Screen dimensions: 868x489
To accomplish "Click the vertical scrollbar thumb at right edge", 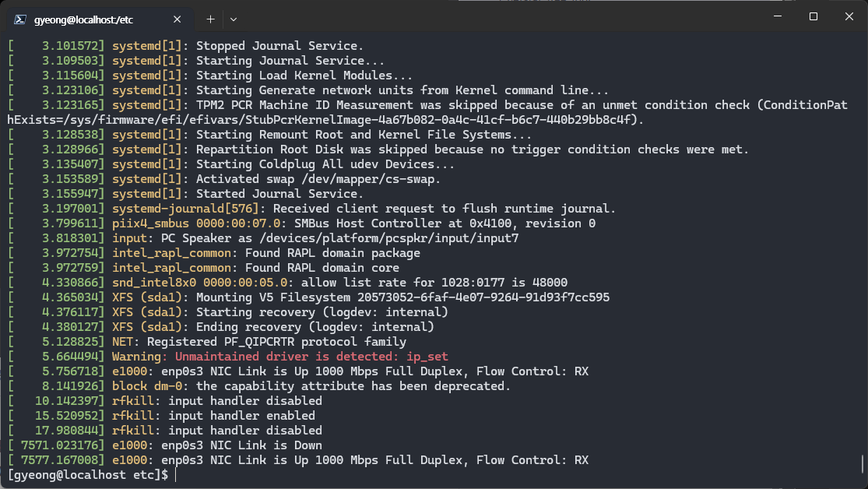I will click(x=864, y=464).
